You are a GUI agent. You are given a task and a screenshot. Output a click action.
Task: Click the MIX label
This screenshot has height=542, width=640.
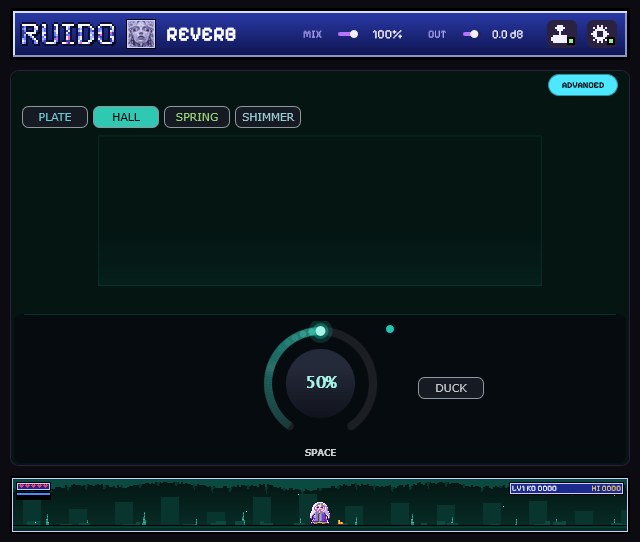click(312, 34)
